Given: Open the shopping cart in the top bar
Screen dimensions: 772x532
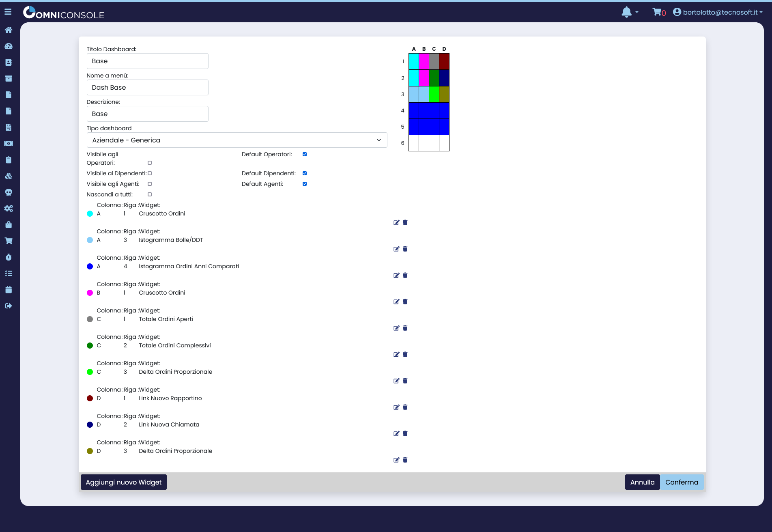Looking at the screenshot, I should point(657,12).
